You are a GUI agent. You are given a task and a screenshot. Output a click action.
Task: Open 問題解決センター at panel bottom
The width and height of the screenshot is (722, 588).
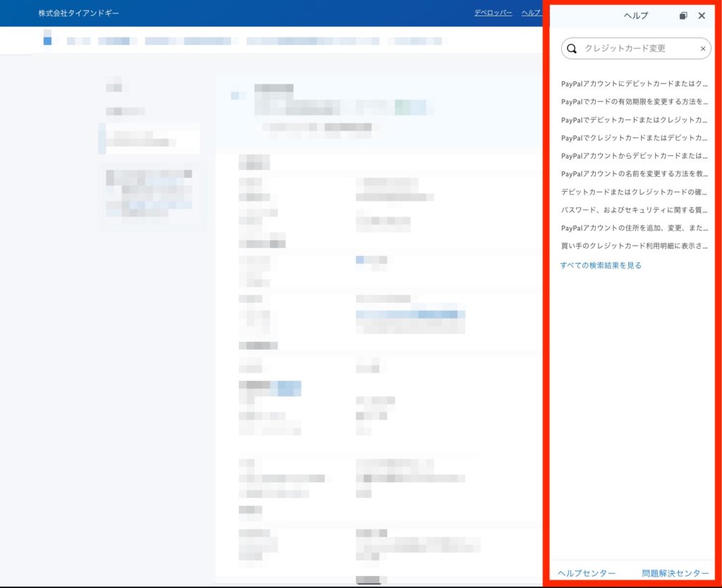click(x=675, y=573)
